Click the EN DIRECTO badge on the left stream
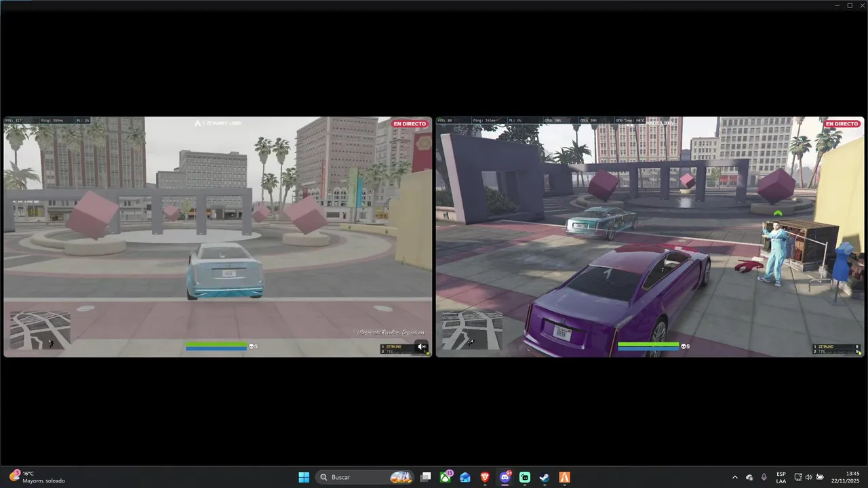This screenshot has width=868, height=488. click(x=410, y=124)
